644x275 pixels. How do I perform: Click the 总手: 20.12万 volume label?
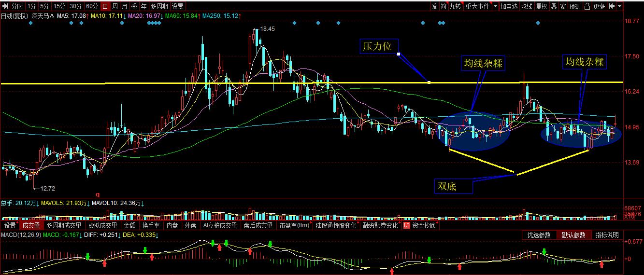click(x=20, y=204)
